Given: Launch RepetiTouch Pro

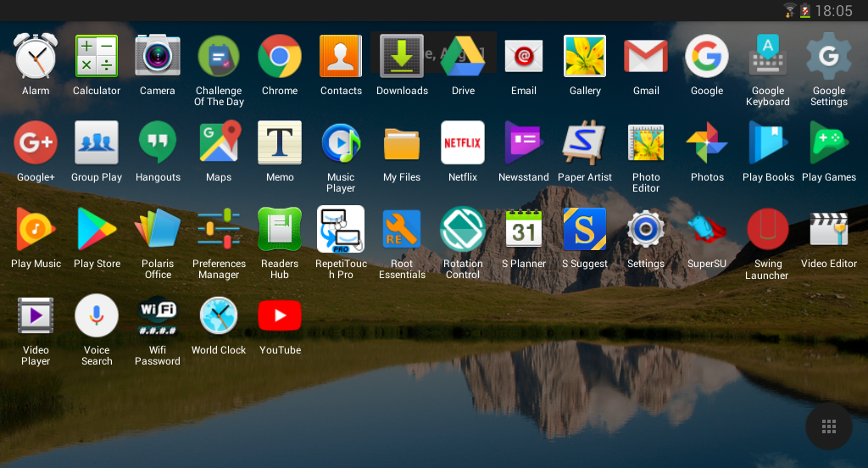Looking at the screenshot, I should click(x=341, y=229).
